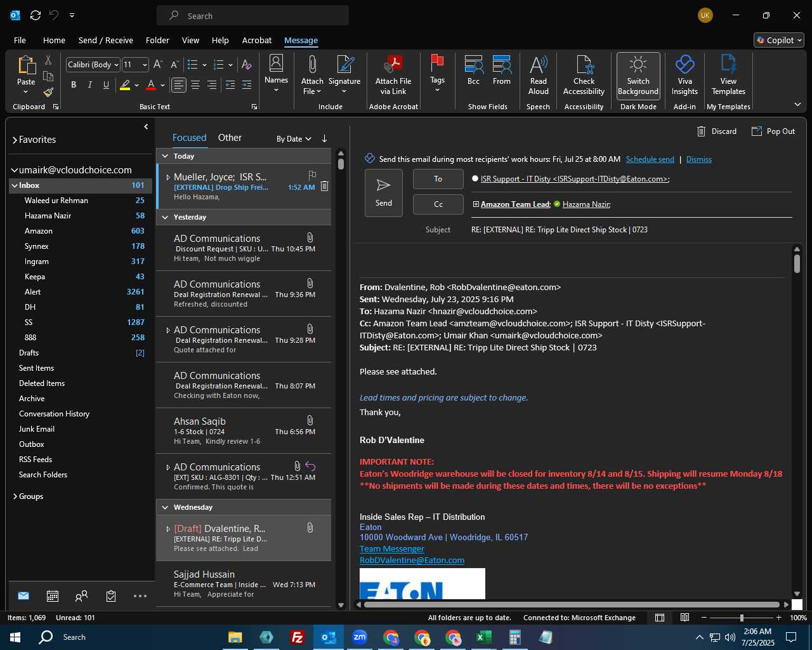Viewport: 812px width, 650px height.
Task: Align text left
Action: tap(179, 84)
